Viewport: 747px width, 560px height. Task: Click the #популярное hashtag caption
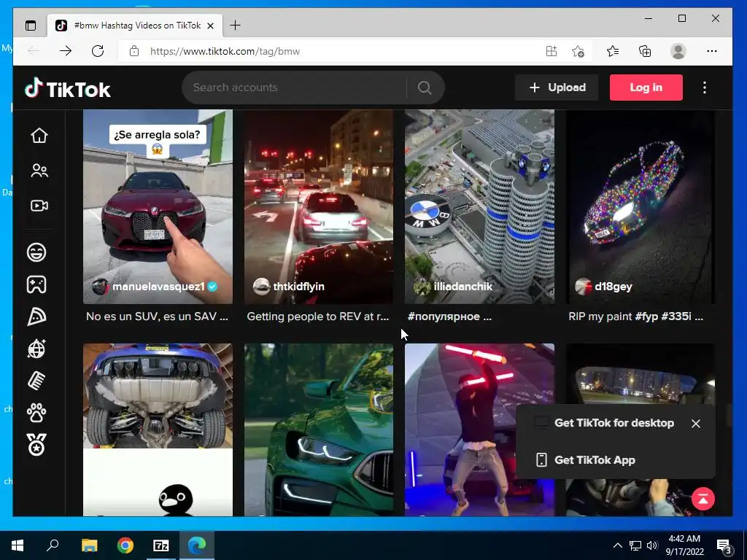444,316
